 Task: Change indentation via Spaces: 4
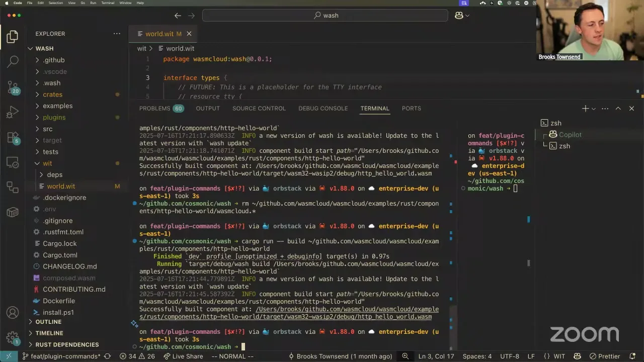pyautogui.click(x=477, y=356)
